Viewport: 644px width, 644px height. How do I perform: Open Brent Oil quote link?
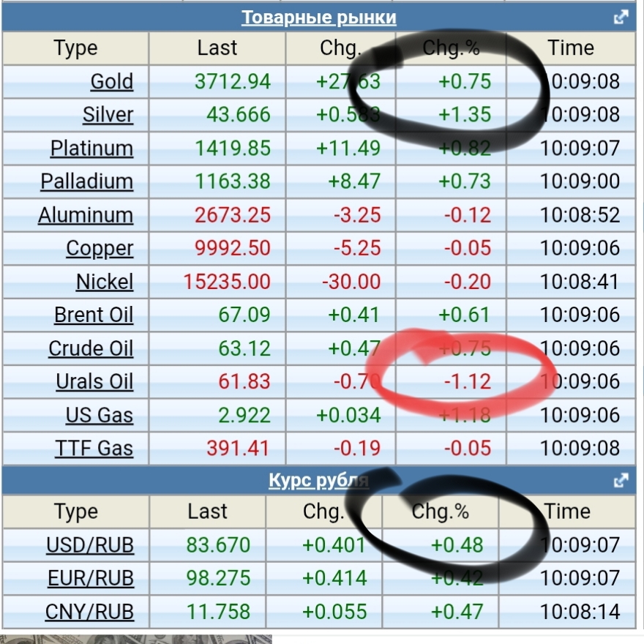click(x=94, y=315)
